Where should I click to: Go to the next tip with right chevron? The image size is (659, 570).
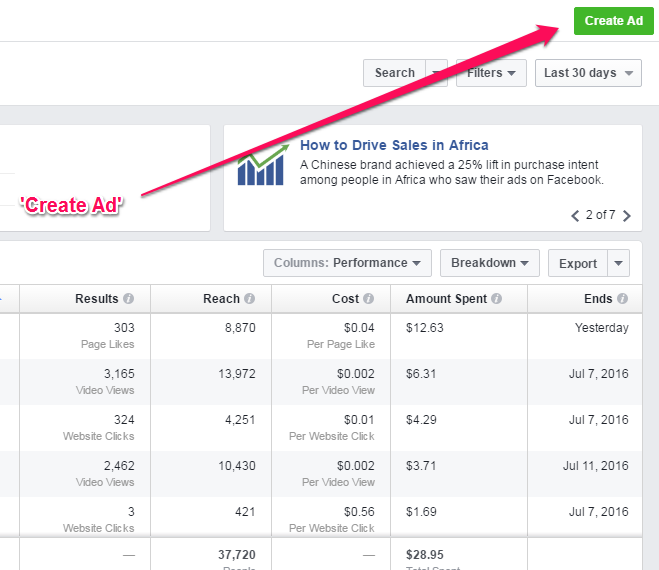coord(626,215)
